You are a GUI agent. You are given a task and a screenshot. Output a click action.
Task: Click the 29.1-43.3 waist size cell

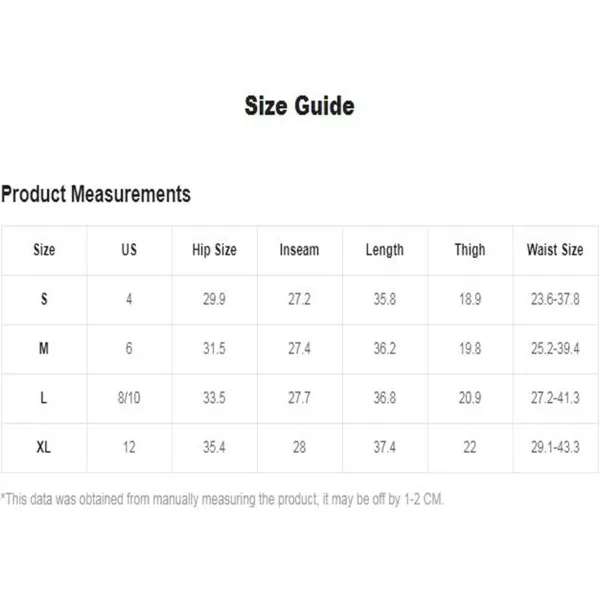[554, 447]
